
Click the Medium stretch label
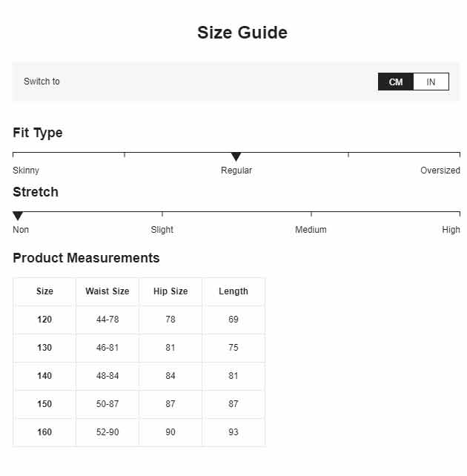311,230
